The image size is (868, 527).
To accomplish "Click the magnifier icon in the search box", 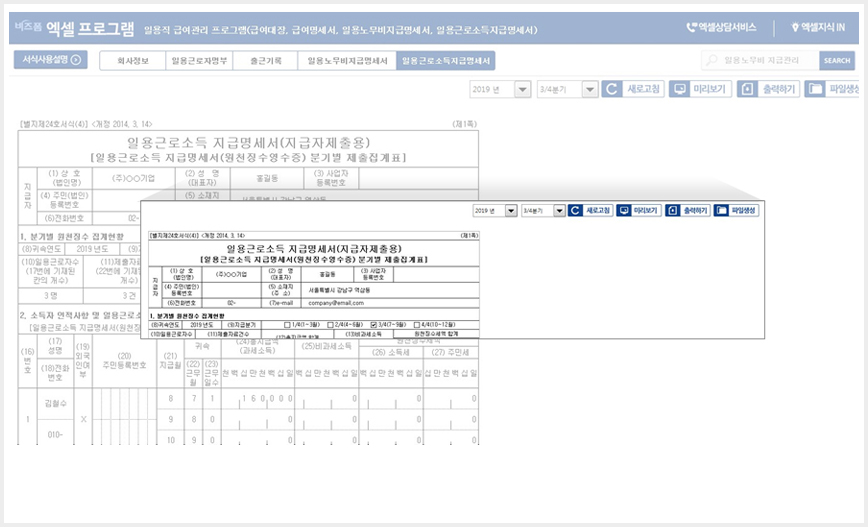I will (712, 60).
